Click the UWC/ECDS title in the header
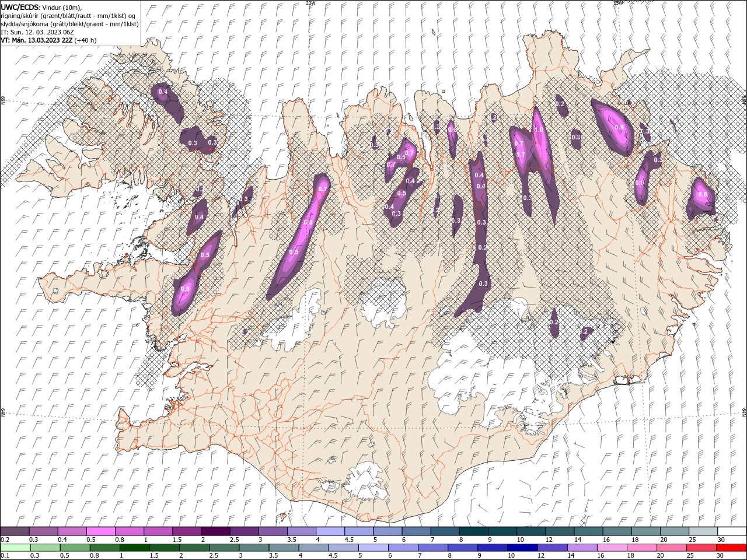This screenshot has height=560, width=747. pos(20,6)
